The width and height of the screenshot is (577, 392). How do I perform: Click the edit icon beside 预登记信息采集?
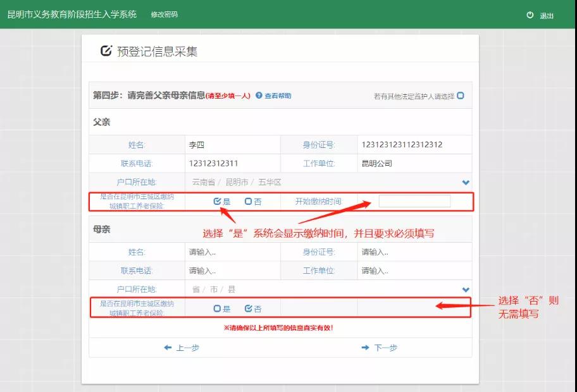pyautogui.click(x=106, y=51)
